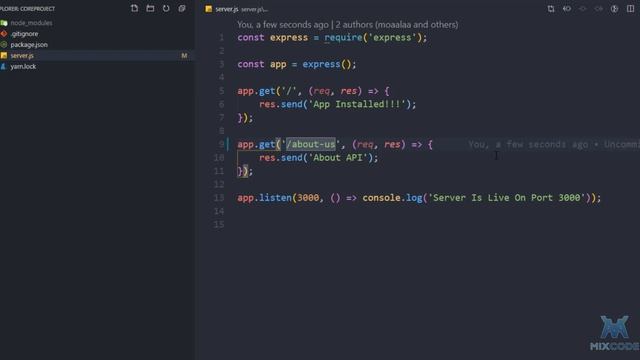Screen dimensions: 640x360
Task: Click line number 5 in the gutter
Action: coord(221,91)
